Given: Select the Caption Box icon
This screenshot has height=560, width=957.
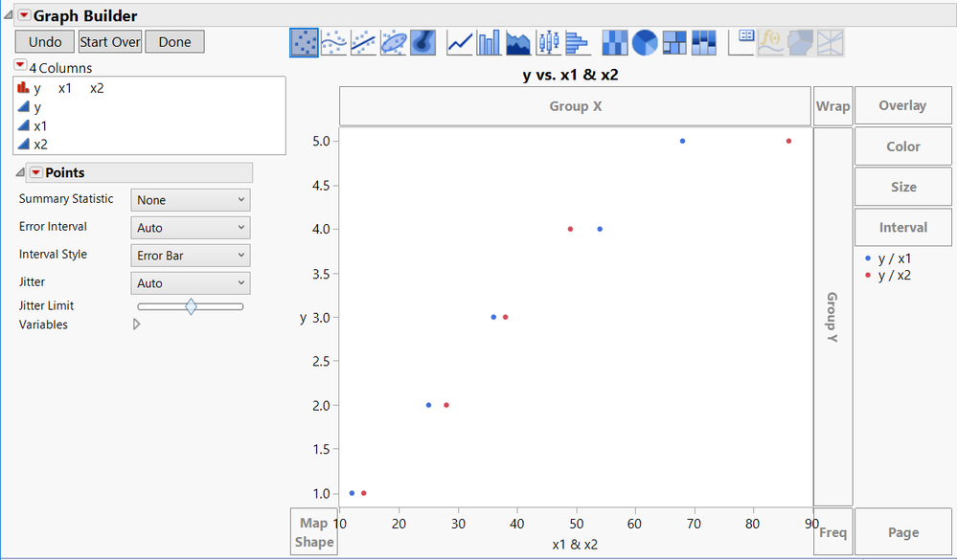Looking at the screenshot, I should click(x=741, y=43).
